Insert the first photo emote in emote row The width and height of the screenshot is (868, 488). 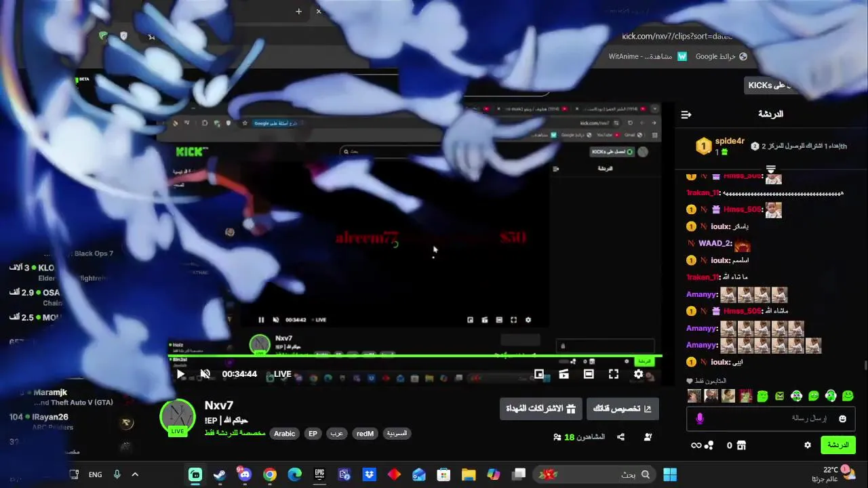(x=694, y=396)
